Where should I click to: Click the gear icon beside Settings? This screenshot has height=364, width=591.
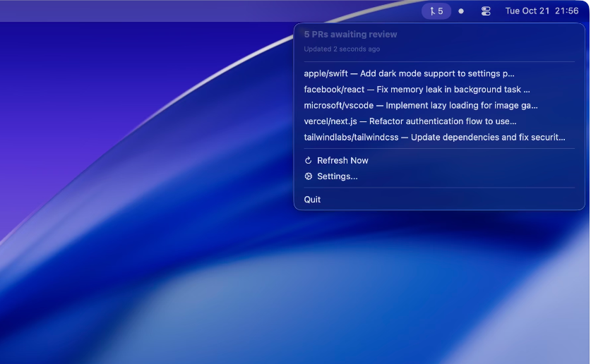point(309,176)
